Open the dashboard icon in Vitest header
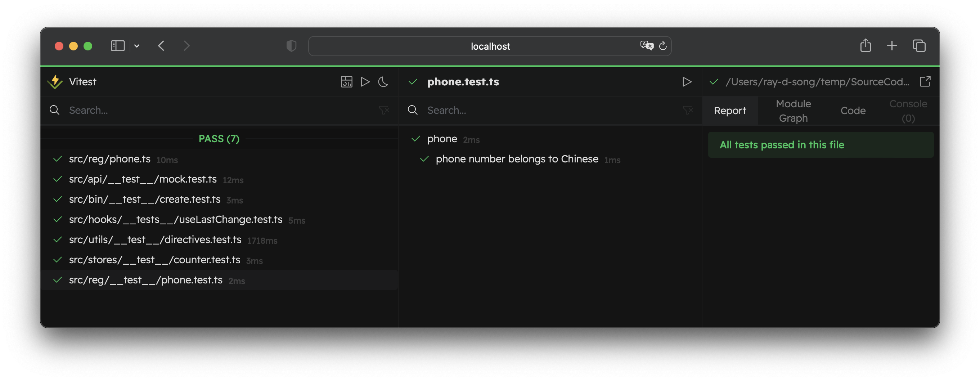Image resolution: width=980 pixels, height=381 pixels. (346, 82)
